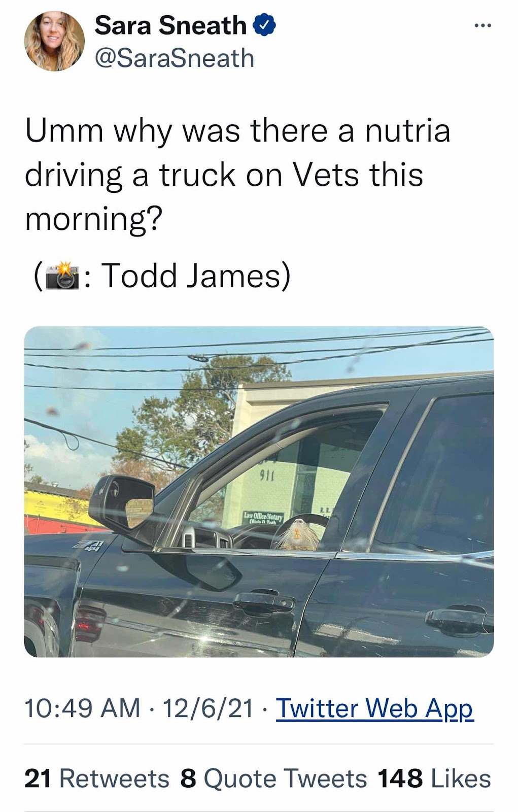Click the Sara Sneath display name
This screenshot has width=518, height=812.
pos(170,25)
